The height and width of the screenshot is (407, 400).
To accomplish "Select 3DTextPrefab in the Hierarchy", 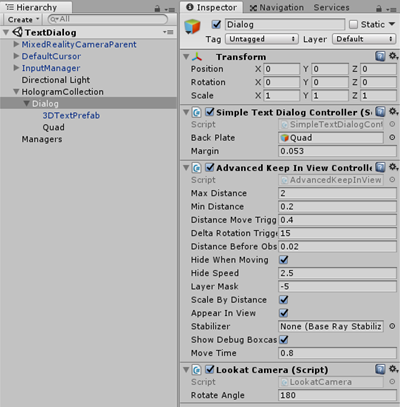I will [x=71, y=115].
